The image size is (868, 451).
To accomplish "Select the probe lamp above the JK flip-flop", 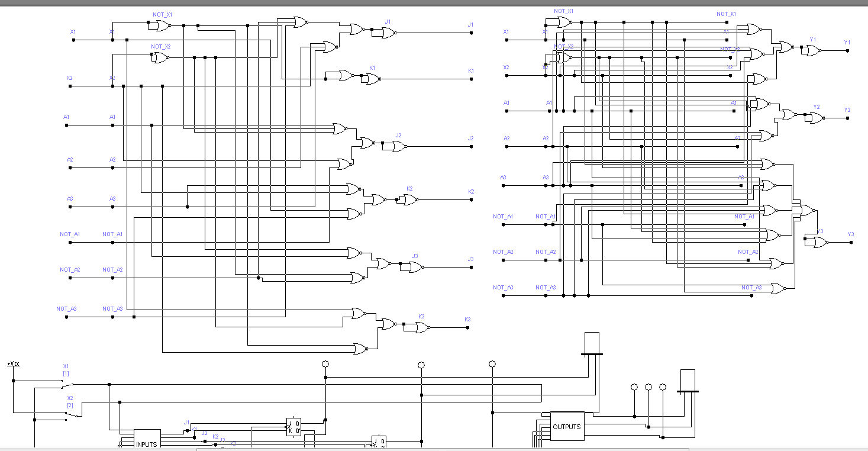I will (x=325, y=364).
